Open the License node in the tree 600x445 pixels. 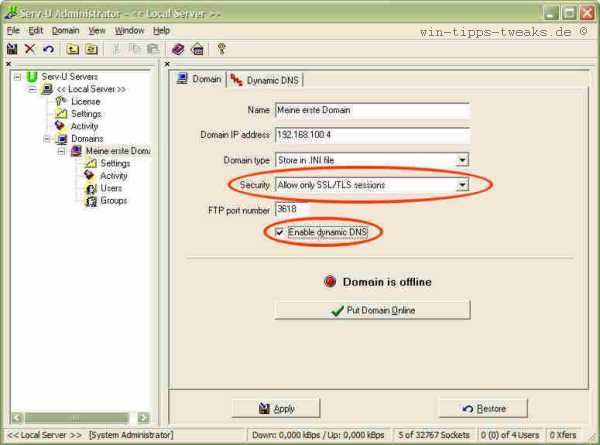coord(85,101)
